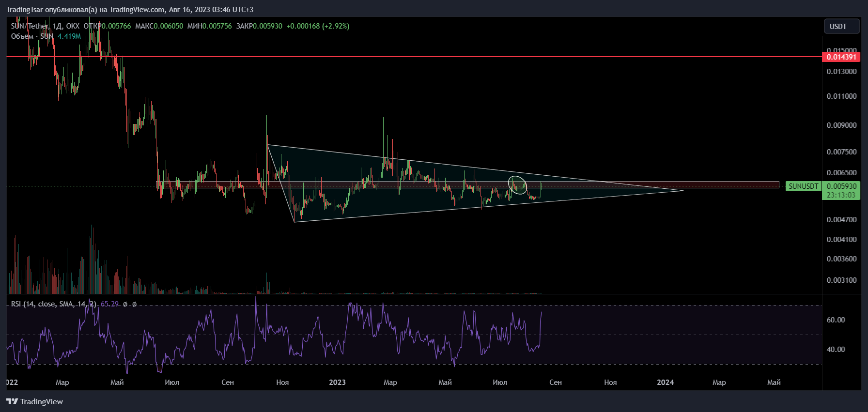This screenshot has width=868, height=412.
Task: Click the 0.003100 price axis value
Action: [841, 280]
